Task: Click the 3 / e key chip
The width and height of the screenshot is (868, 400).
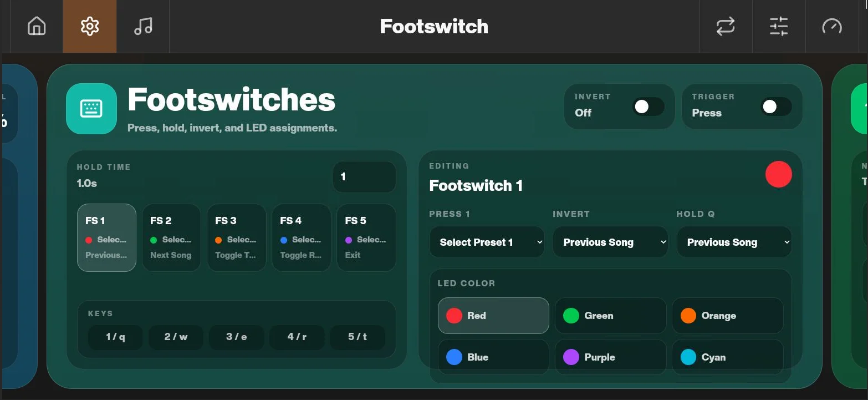Action: [x=236, y=337]
